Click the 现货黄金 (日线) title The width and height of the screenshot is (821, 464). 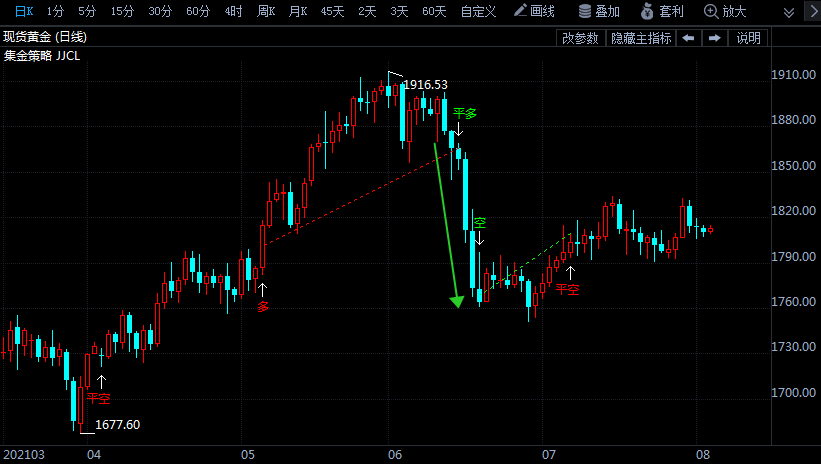pos(45,37)
